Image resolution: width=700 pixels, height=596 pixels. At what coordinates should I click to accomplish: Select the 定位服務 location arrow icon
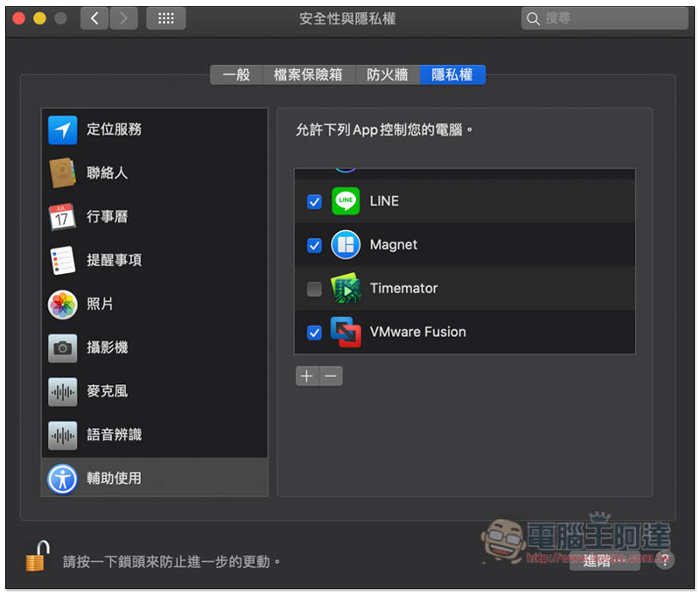(x=62, y=130)
